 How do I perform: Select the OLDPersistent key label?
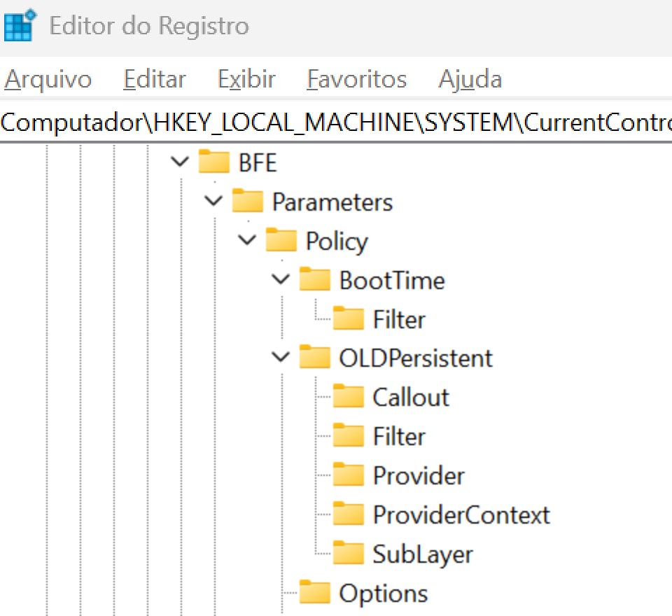click(416, 358)
